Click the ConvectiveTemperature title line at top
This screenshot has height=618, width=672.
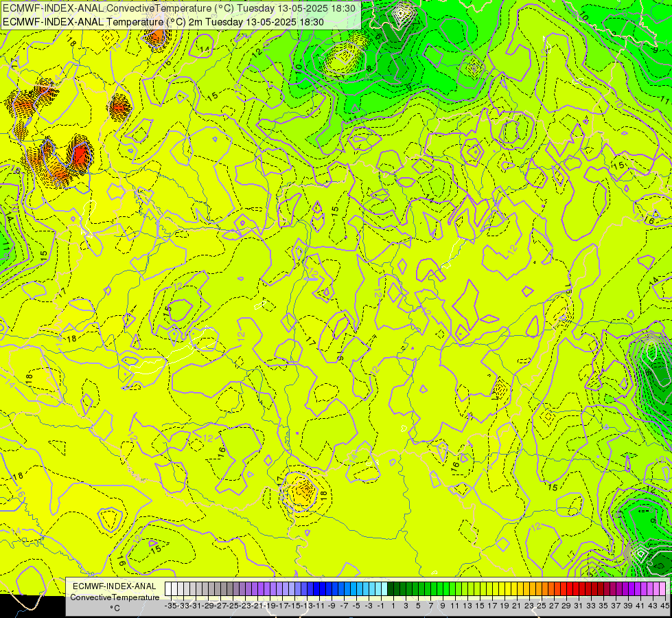click(180, 8)
